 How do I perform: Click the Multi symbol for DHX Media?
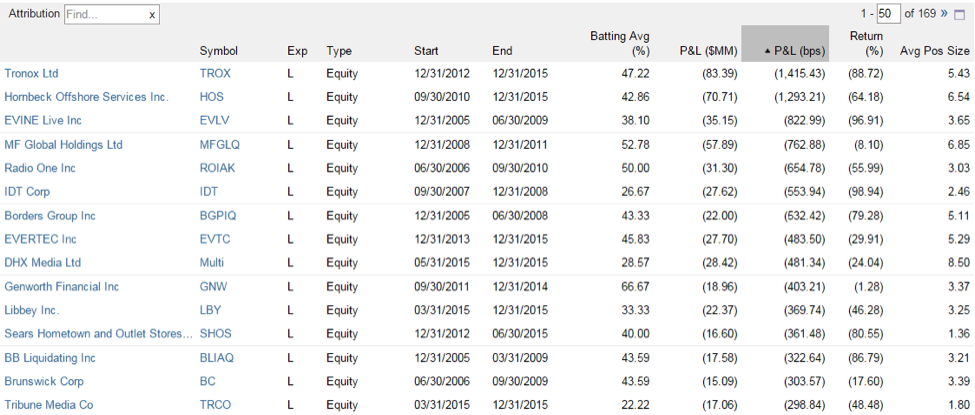(211, 263)
